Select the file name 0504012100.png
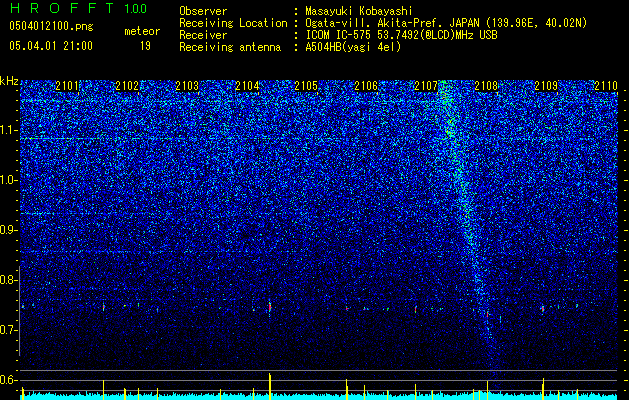Viewport: 629px width, 400px height. coord(51,26)
